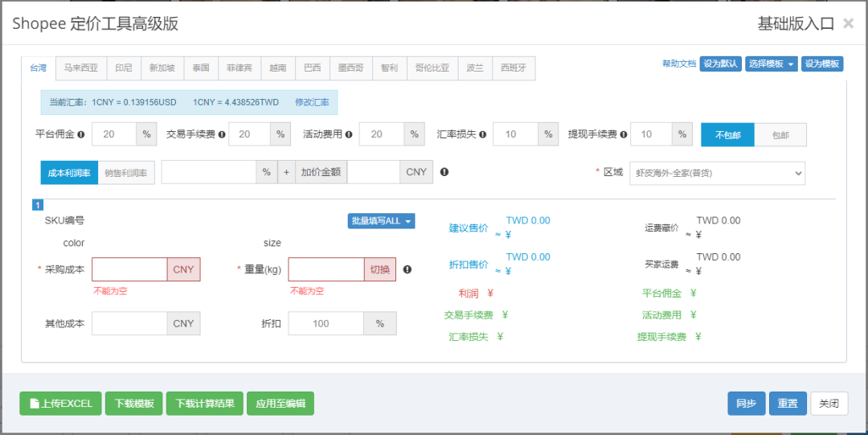Select the 包邮 shipping option

point(780,135)
